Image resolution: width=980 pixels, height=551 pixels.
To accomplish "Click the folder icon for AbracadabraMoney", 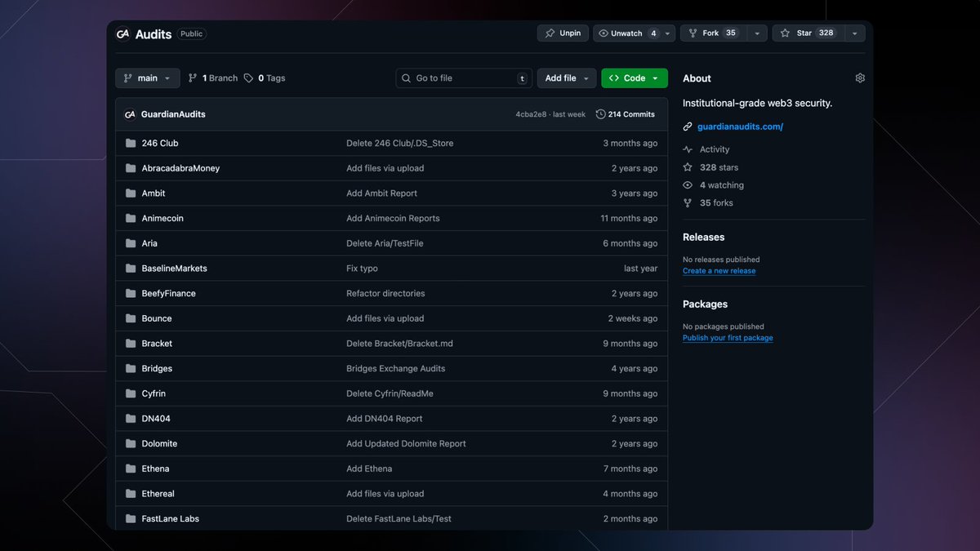I will 131,168.
